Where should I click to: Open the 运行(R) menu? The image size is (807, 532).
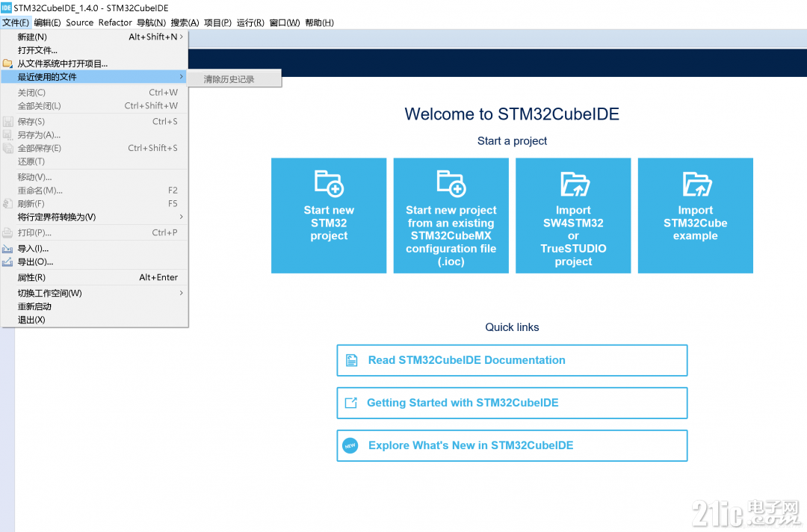click(x=250, y=22)
